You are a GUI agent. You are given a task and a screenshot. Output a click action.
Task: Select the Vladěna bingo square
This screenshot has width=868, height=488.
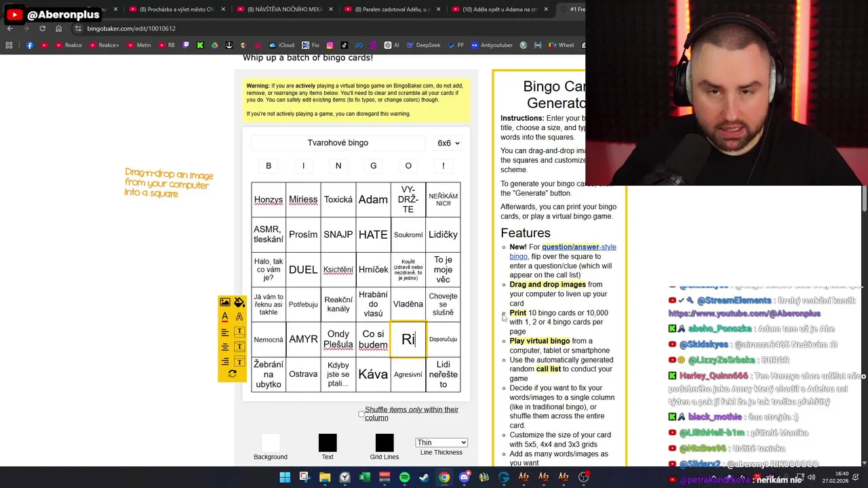coord(408,304)
